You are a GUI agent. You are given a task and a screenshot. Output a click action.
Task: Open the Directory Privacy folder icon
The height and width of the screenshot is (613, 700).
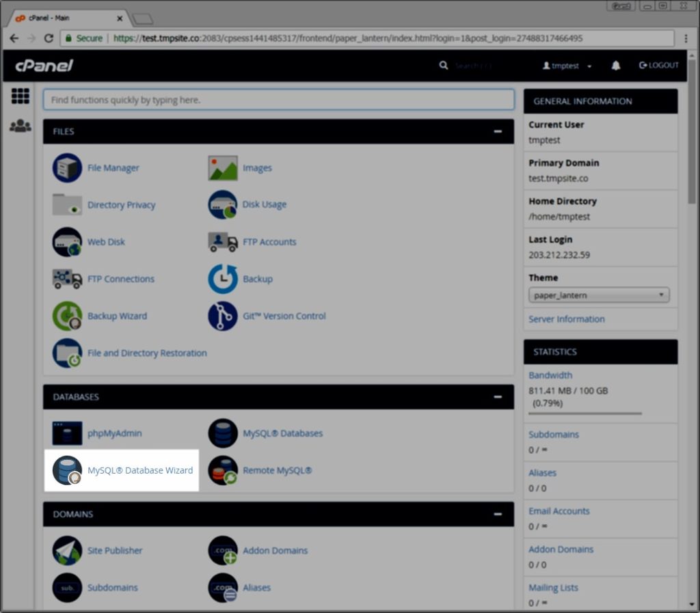pos(67,205)
